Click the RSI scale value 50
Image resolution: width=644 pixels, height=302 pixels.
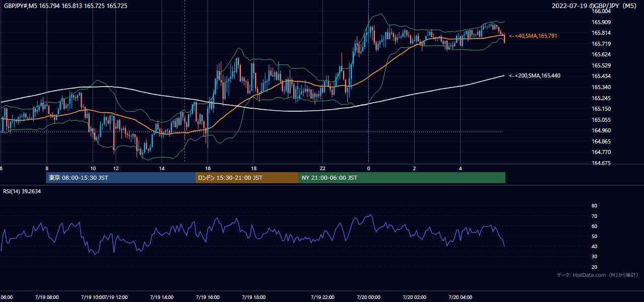[x=594, y=236]
